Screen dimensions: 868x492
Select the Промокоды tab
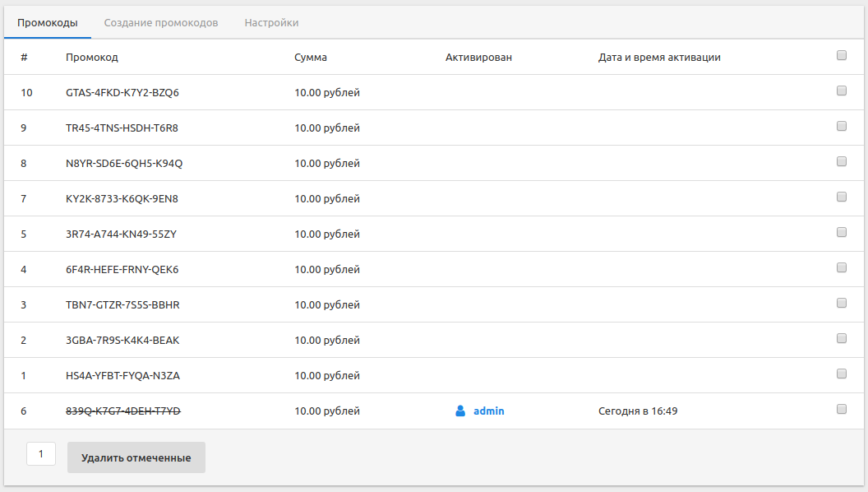coord(48,23)
